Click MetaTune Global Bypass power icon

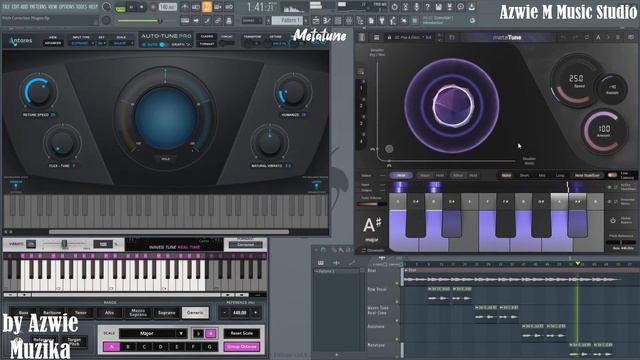click(x=613, y=220)
